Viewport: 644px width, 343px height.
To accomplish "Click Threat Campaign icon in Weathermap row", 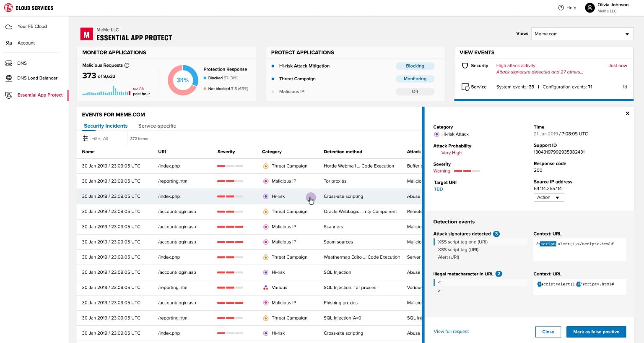I will (265, 257).
